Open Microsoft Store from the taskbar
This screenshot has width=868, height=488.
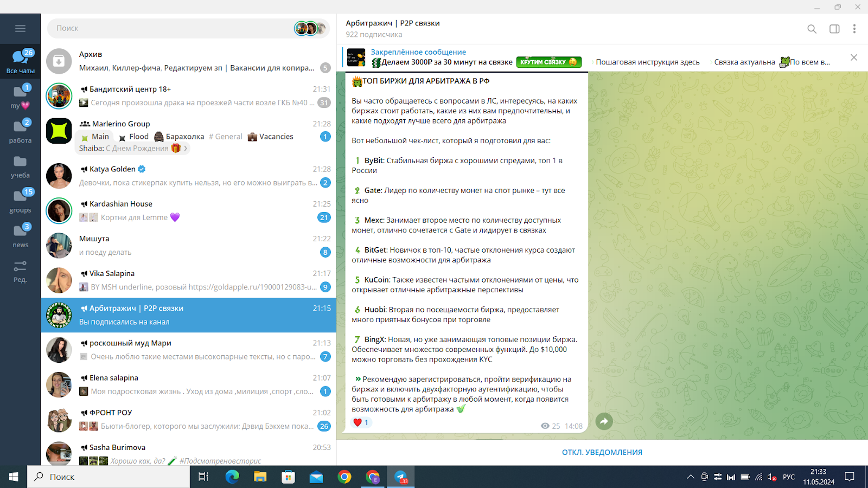point(288,477)
